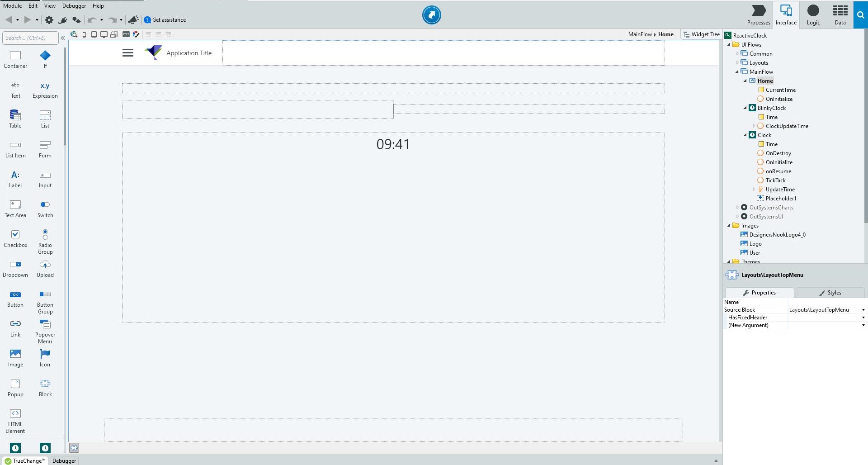Switch to tablet preview device icon
Image resolution: width=868 pixels, height=465 pixels.
(x=94, y=34)
